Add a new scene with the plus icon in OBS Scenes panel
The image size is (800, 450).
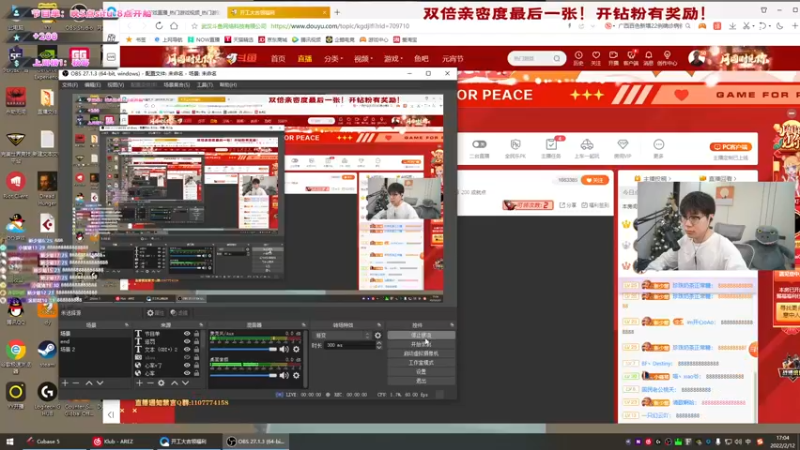pos(65,383)
